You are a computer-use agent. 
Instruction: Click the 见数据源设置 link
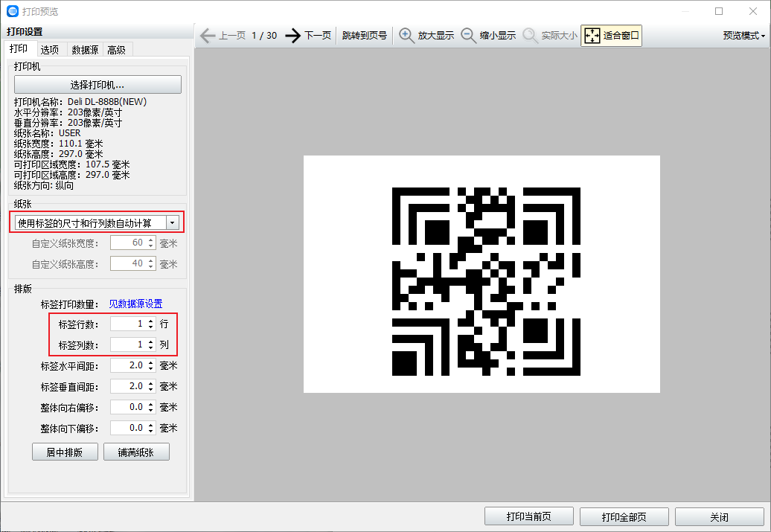135,304
